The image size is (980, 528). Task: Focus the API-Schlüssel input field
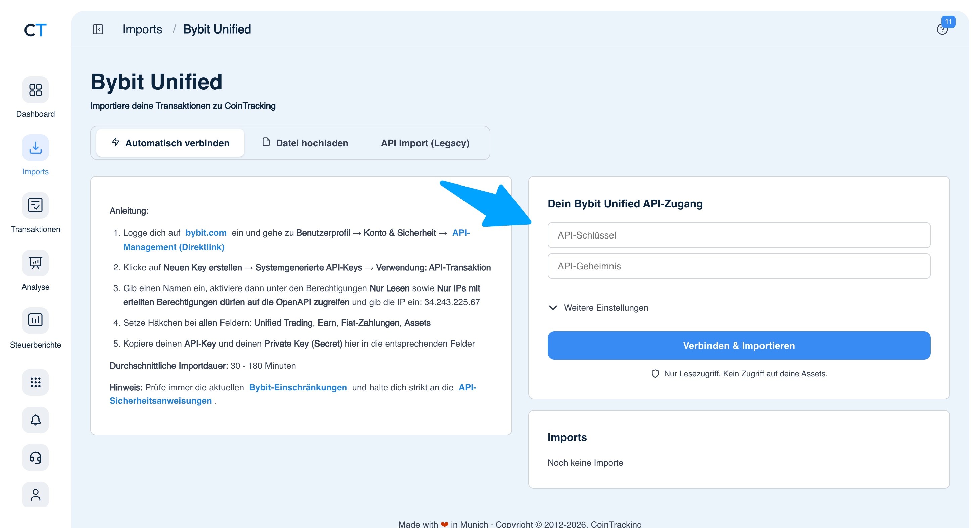pos(739,235)
